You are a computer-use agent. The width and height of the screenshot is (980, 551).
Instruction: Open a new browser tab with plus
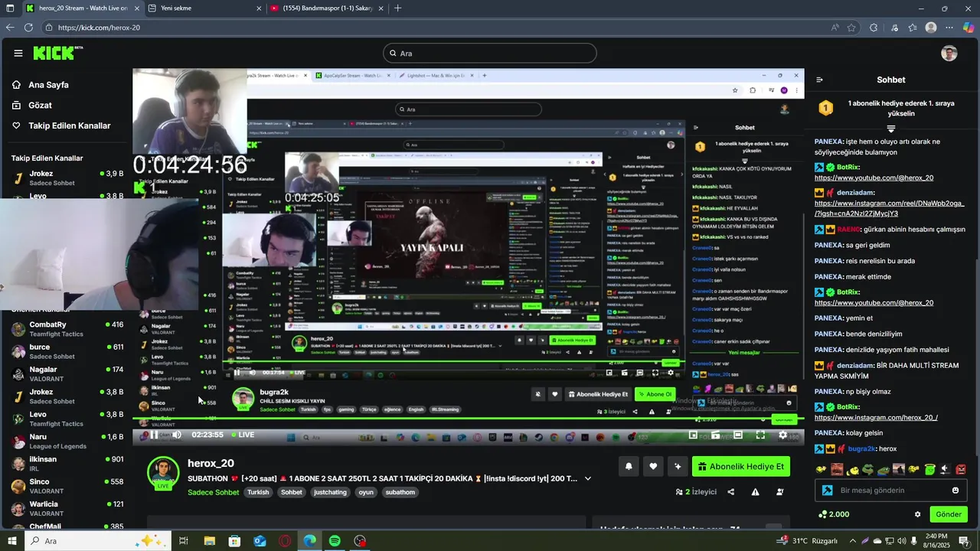coord(397,8)
